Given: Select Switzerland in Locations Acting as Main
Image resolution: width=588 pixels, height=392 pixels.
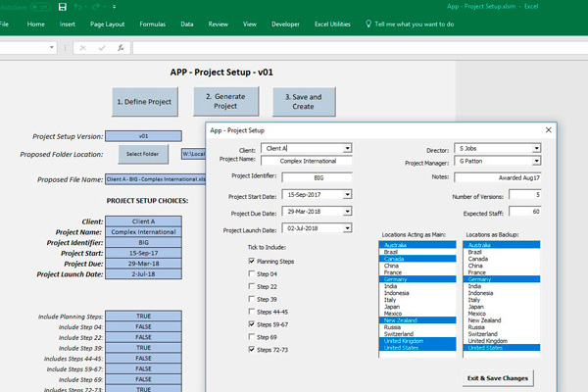Looking at the screenshot, I should tap(417, 334).
